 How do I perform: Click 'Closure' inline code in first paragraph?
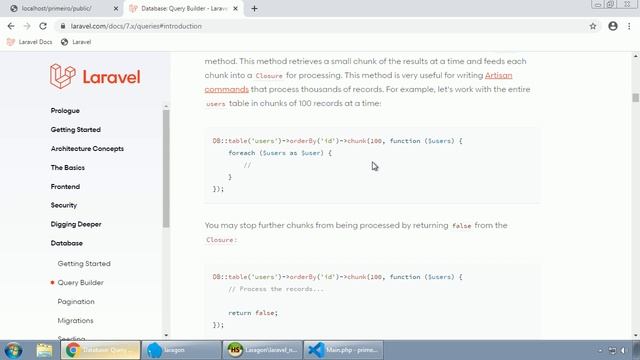click(x=269, y=76)
